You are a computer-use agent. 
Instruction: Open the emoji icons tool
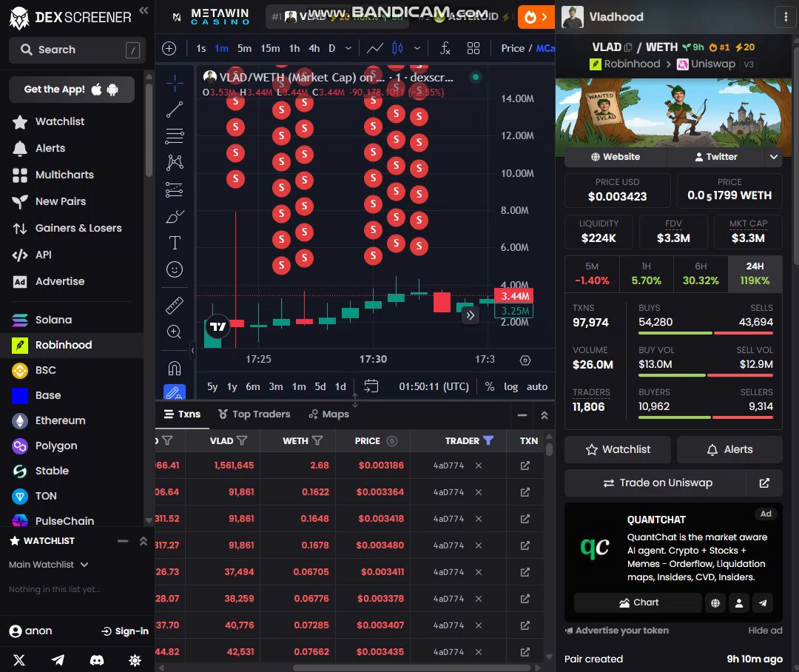[175, 269]
